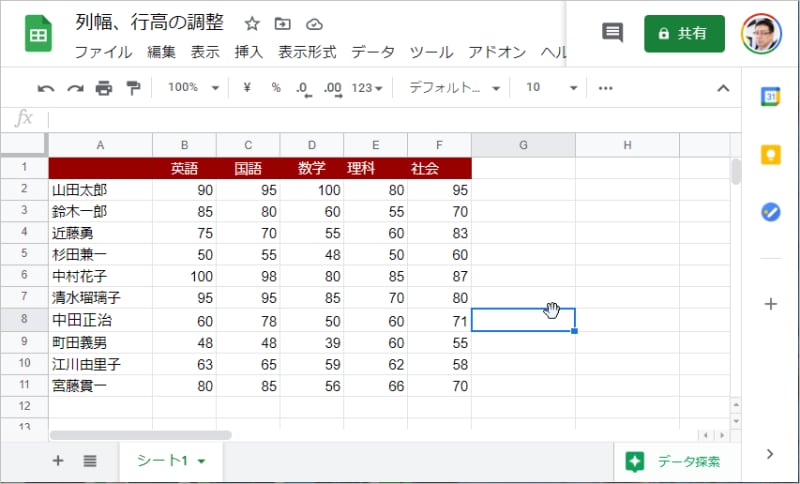
Task: Click the move-to-folder icon
Action: pos(282,23)
